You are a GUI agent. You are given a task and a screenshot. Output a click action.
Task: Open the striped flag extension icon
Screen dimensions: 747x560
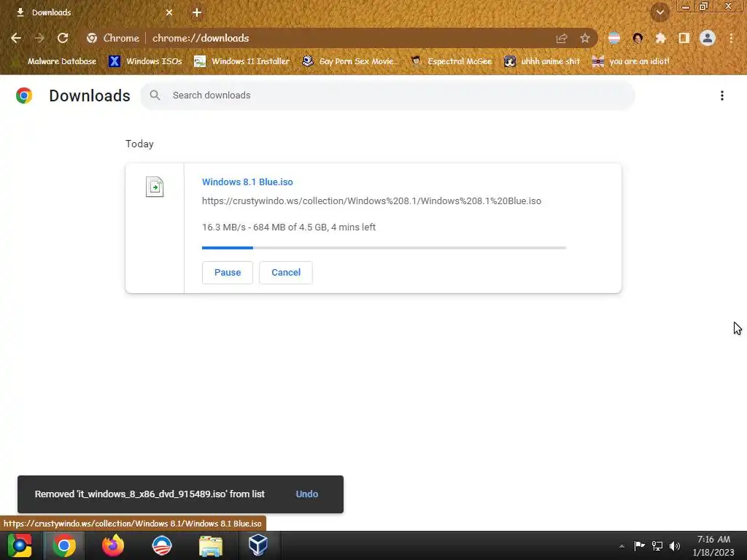click(x=614, y=38)
